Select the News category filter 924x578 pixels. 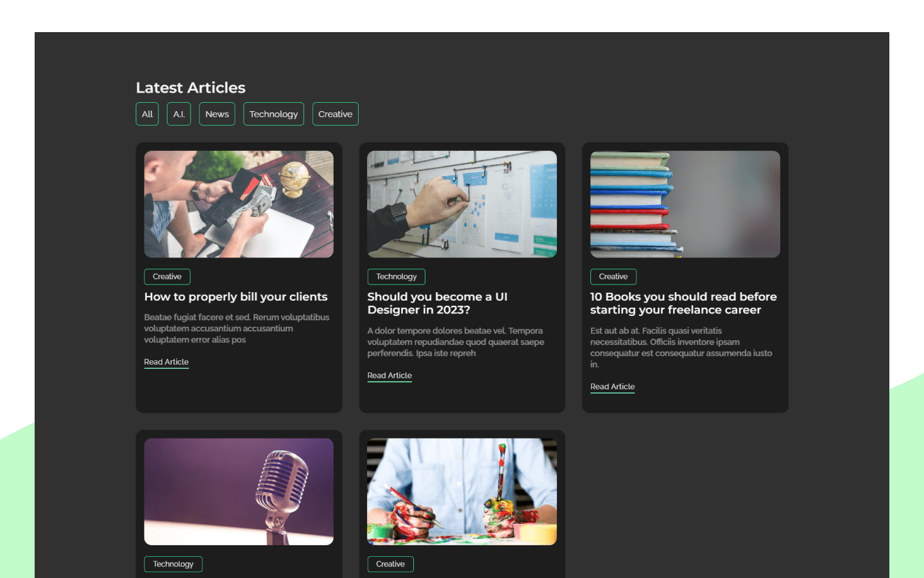216,114
